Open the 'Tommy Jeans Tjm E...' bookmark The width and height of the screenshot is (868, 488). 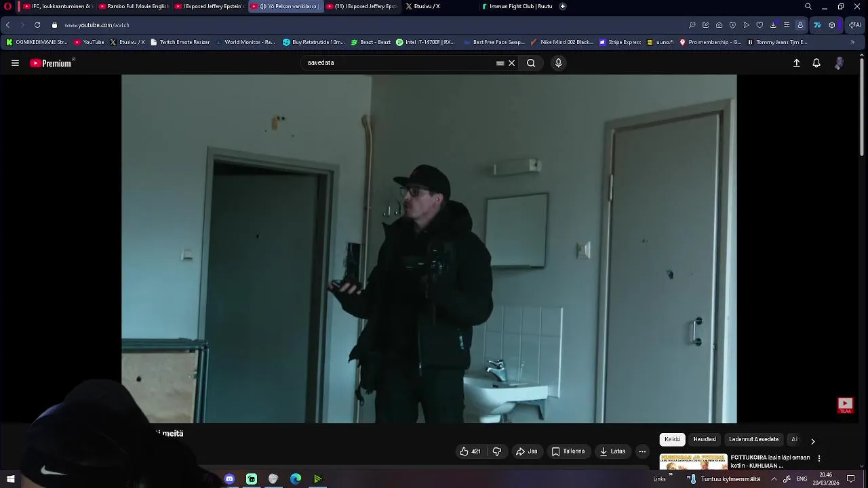[x=777, y=42]
